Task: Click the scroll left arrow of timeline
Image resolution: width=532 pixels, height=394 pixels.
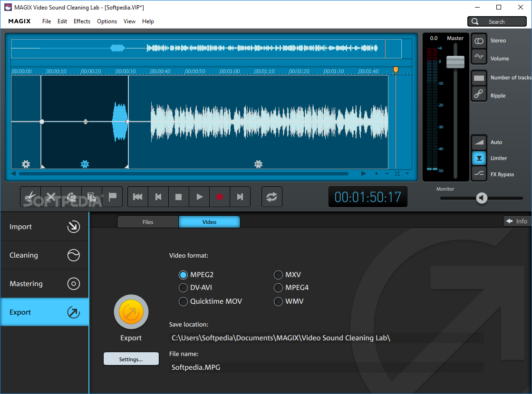Action: (x=13, y=173)
